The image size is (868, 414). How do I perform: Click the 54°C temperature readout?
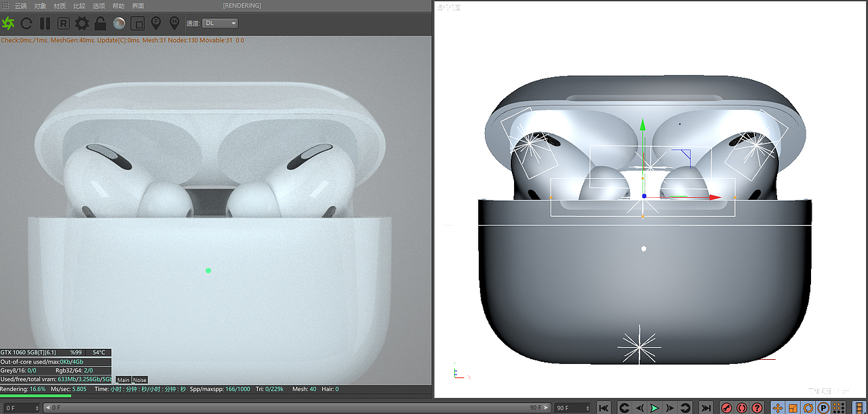pos(99,352)
